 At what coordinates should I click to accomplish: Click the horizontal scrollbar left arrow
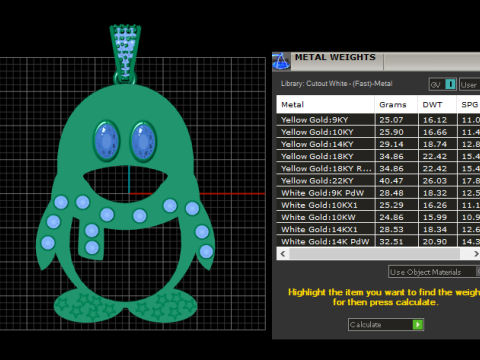(283, 254)
